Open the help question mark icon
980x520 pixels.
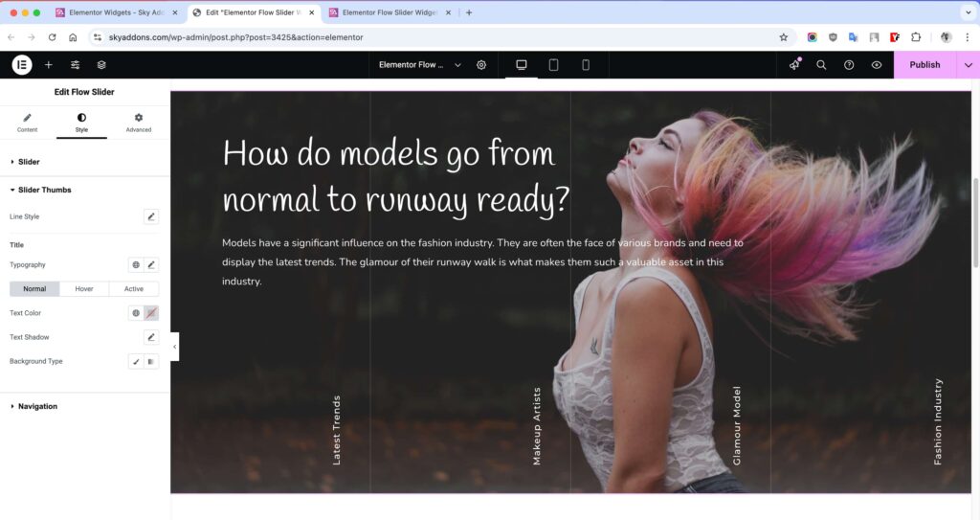(849, 64)
